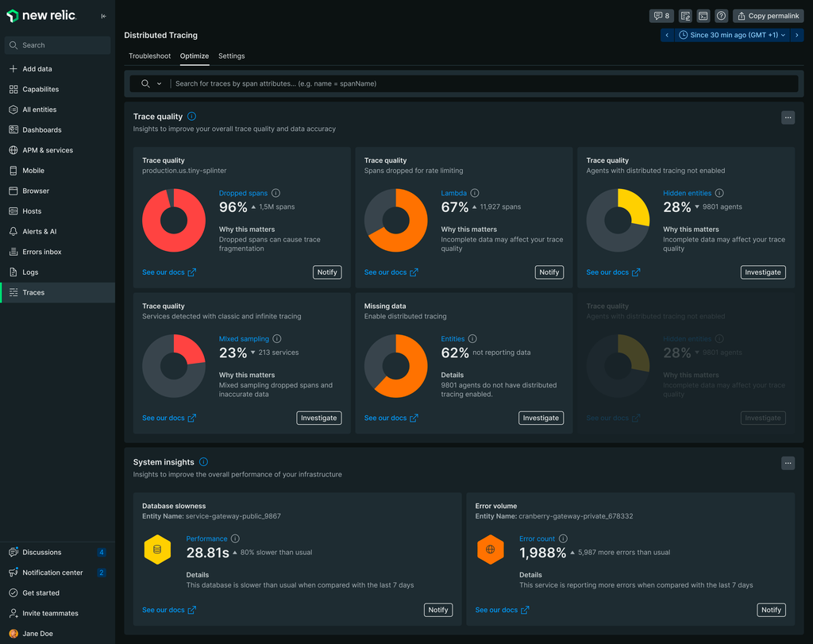Go to Hosts in sidebar
Image resolution: width=813 pixels, height=644 pixels.
[57, 211]
